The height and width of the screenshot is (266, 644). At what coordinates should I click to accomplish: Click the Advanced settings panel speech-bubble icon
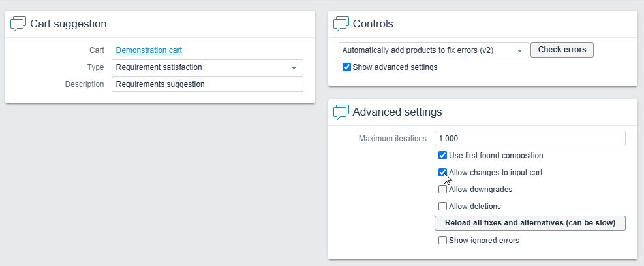341,112
